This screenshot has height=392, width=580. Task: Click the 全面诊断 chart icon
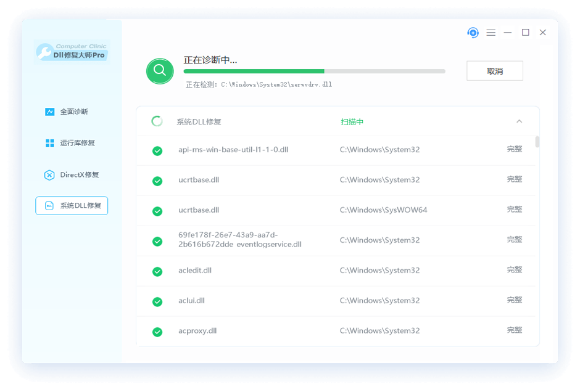pos(50,112)
